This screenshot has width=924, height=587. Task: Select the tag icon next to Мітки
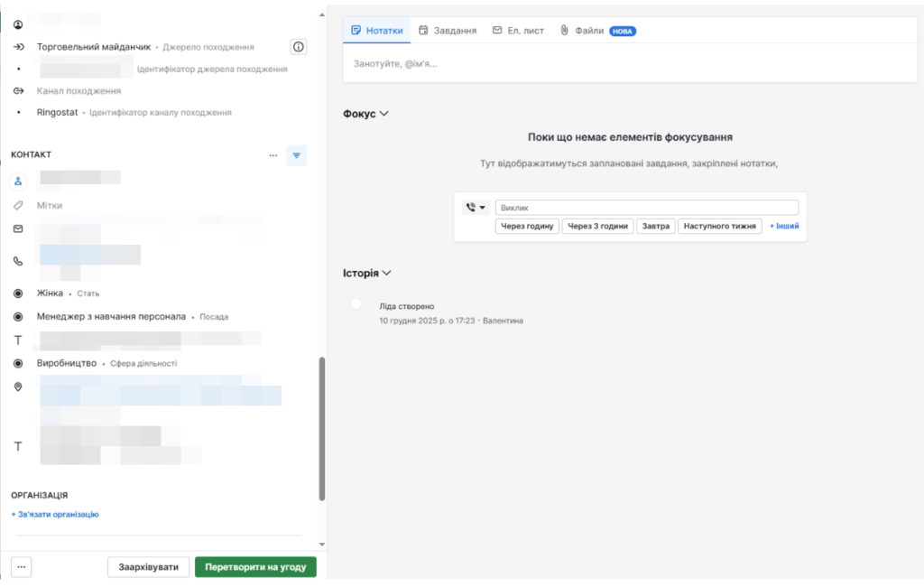[19, 205]
